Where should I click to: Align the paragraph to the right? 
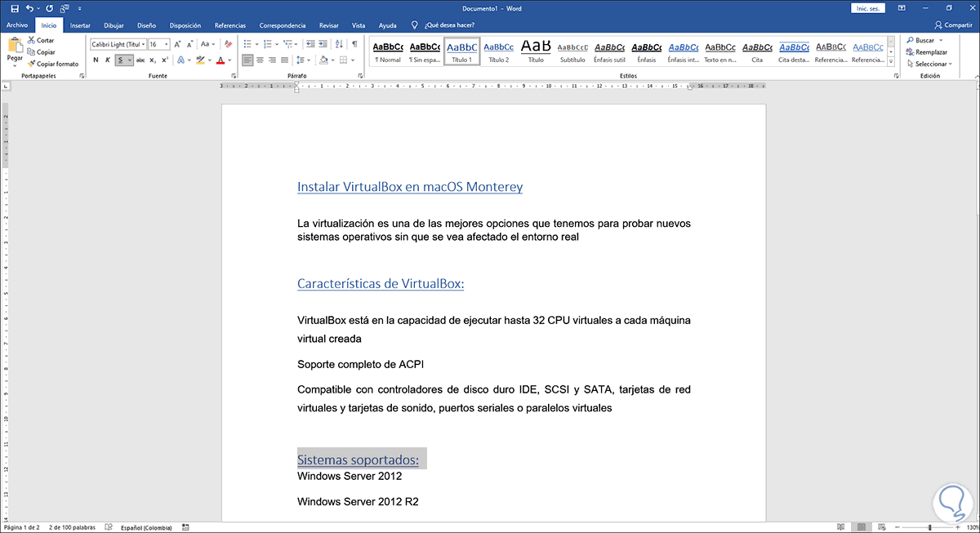[x=273, y=60]
